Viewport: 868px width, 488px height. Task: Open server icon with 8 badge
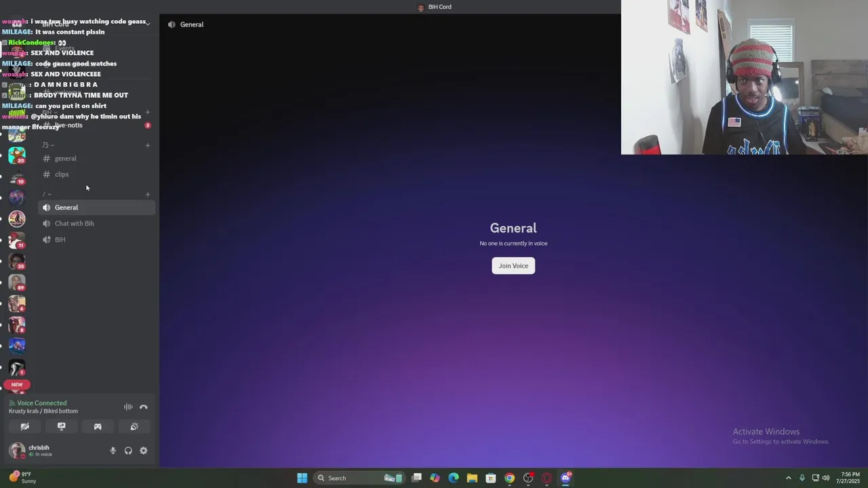(x=17, y=325)
